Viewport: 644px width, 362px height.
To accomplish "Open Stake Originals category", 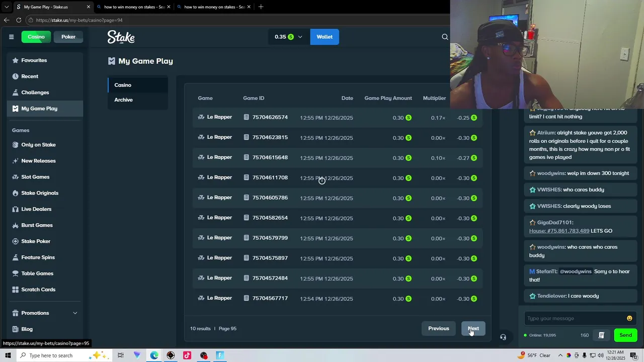I will click(45, 193).
